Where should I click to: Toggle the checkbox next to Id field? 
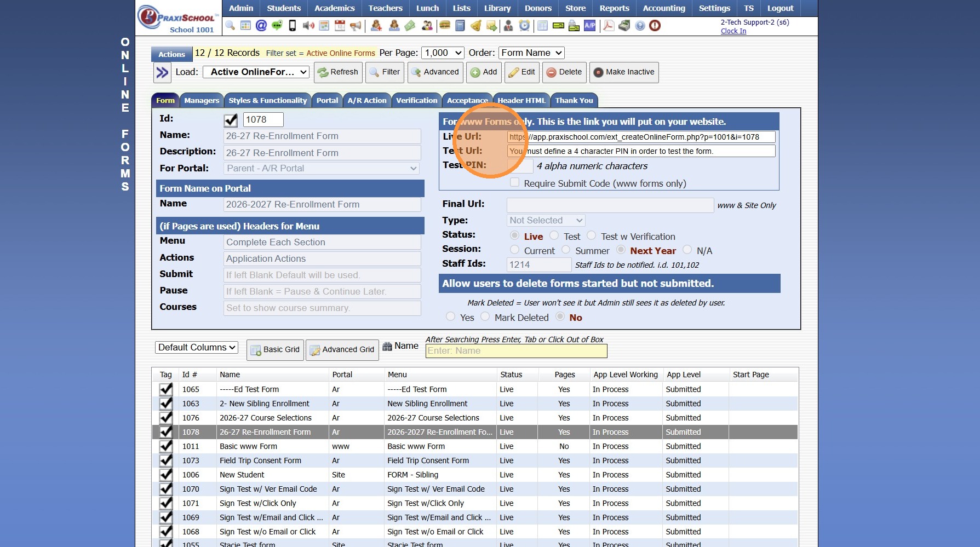point(231,120)
